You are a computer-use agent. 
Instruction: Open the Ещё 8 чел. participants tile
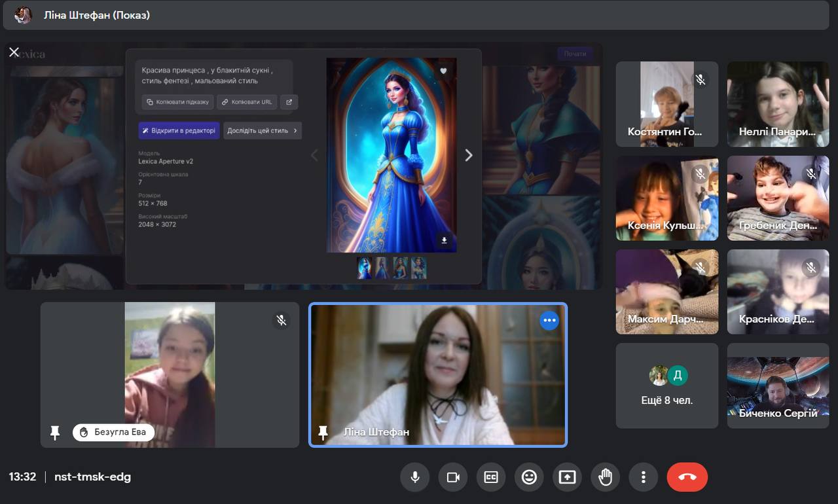click(x=666, y=386)
